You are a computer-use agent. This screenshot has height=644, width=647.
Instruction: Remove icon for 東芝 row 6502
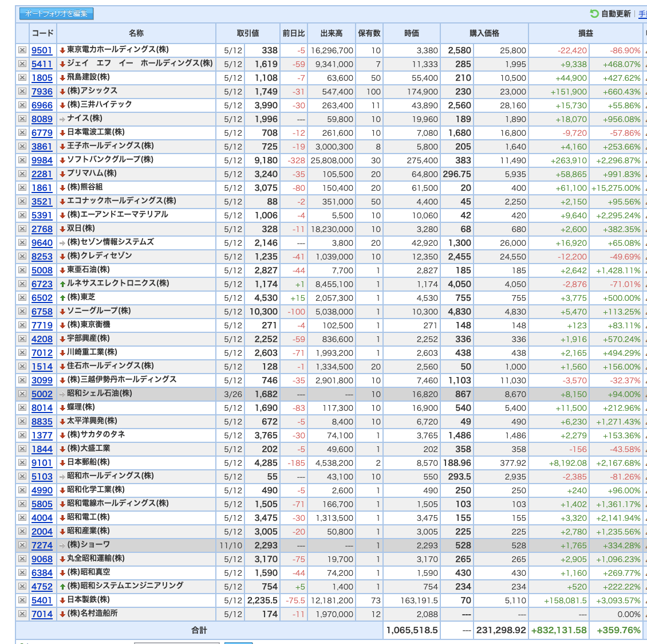coord(22,297)
